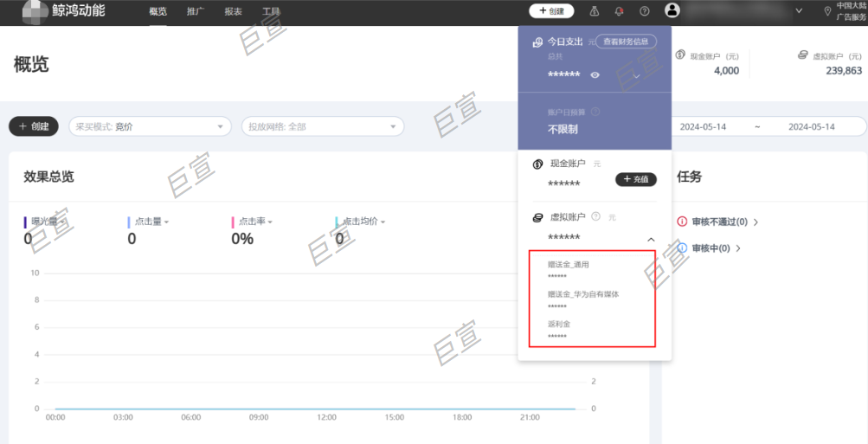Click the 赠送金_华为自有媒体 entry
Image resolution: width=868 pixels, height=444 pixels.
pyautogui.click(x=583, y=294)
